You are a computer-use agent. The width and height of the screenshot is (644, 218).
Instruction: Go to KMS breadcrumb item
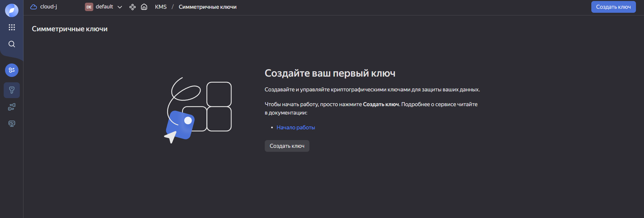(161, 7)
